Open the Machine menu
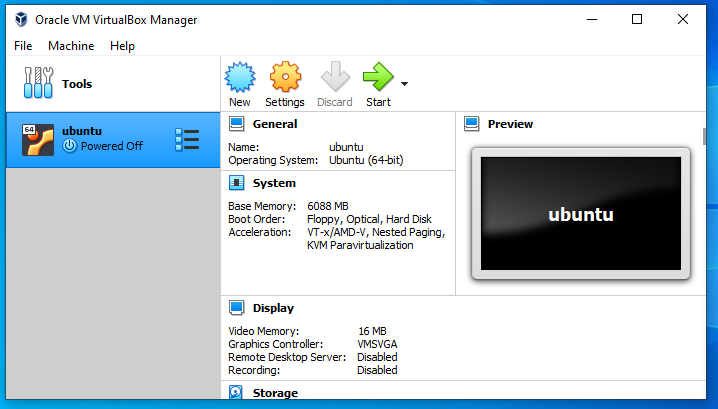 point(71,46)
